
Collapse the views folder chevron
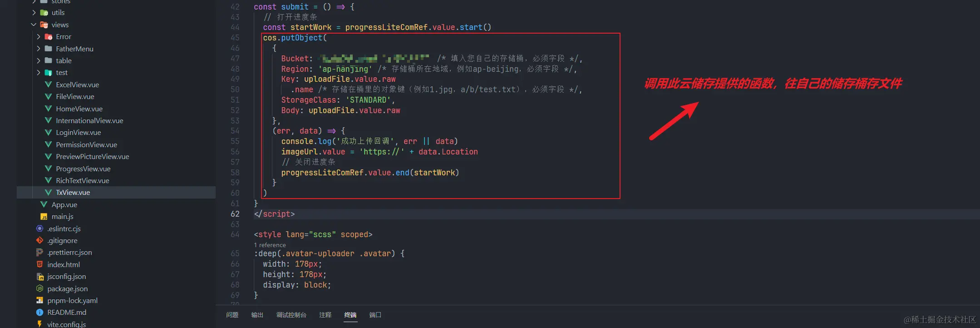(x=34, y=25)
